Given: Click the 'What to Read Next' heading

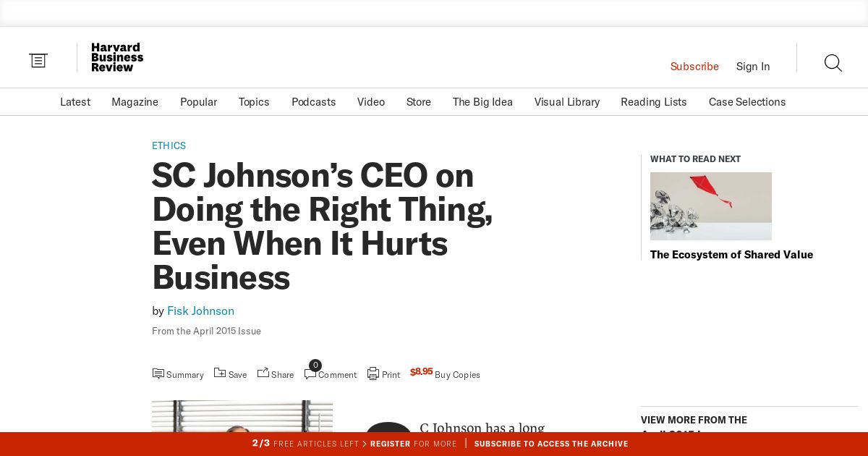Looking at the screenshot, I should (x=695, y=159).
